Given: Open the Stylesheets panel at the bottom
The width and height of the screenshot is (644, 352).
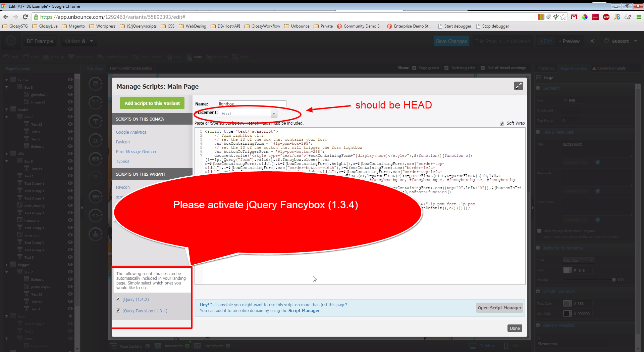Looking at the screenshot, I should (x=213, y=346).
